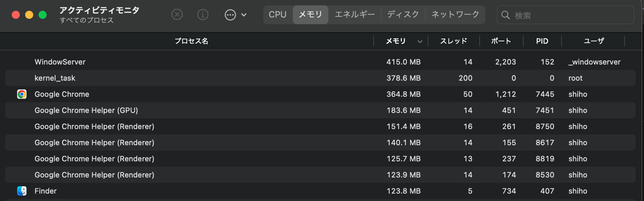This screenshot has width=644, height=201.
Task: Sort by PID column header
Action: pyautogui.click(x=542, y=41)
